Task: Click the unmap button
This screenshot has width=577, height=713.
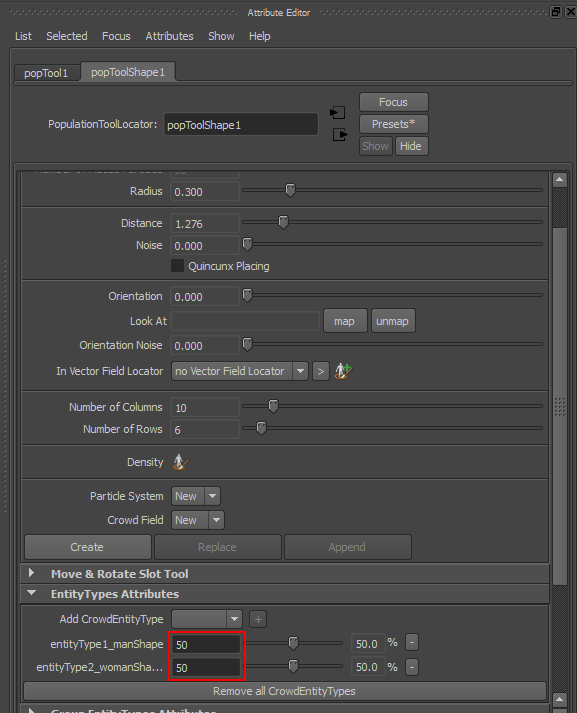Action: (392, 321)
